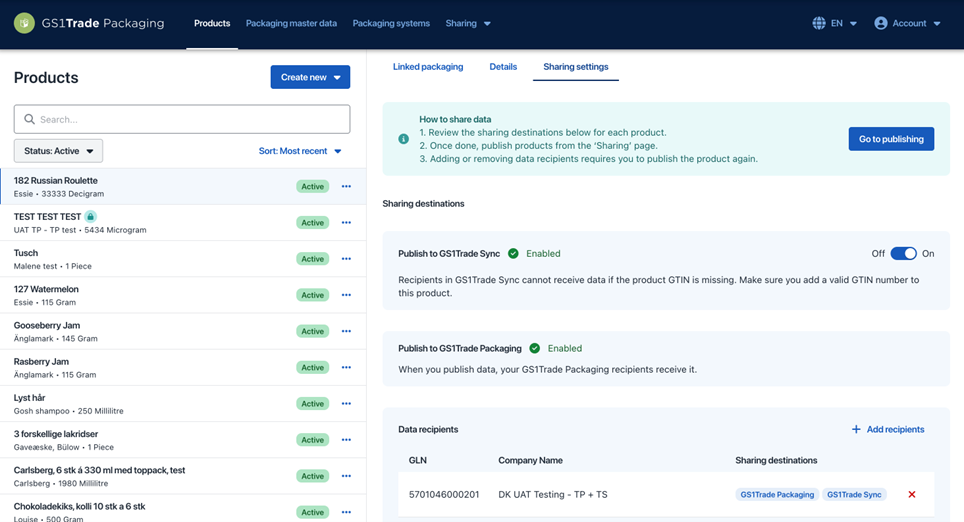The width and height of the screenshot is (964, 522).
Task: Click the search magnifier icon
Action: click(29, 119)
